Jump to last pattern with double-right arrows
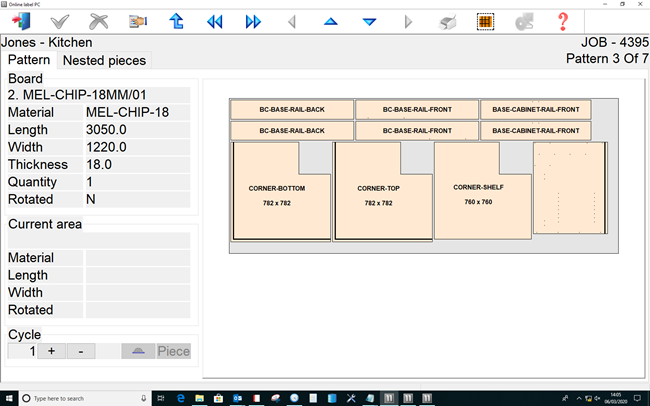Screen dimensions: 650x406 pos(253,21)
